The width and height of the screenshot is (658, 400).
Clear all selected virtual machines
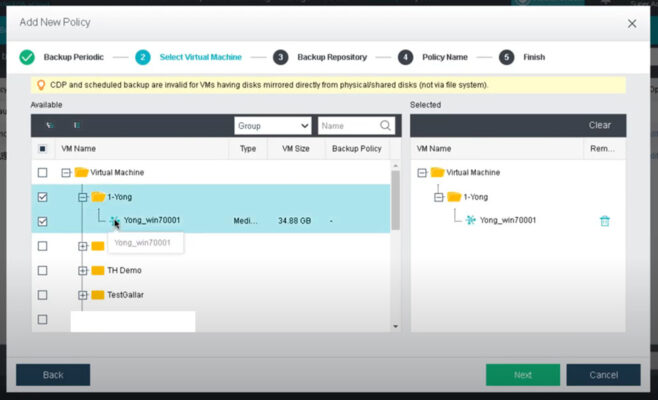600,125
